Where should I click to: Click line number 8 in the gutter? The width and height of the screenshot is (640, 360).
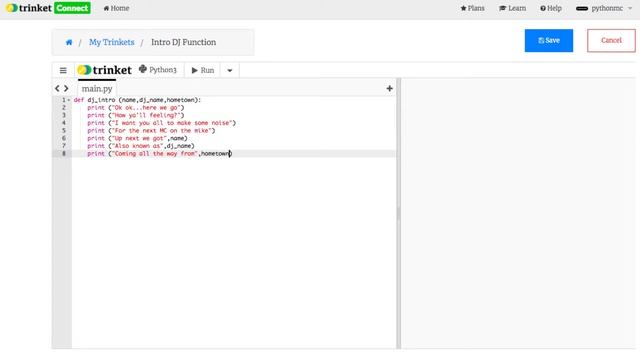[x=64, y=153]
